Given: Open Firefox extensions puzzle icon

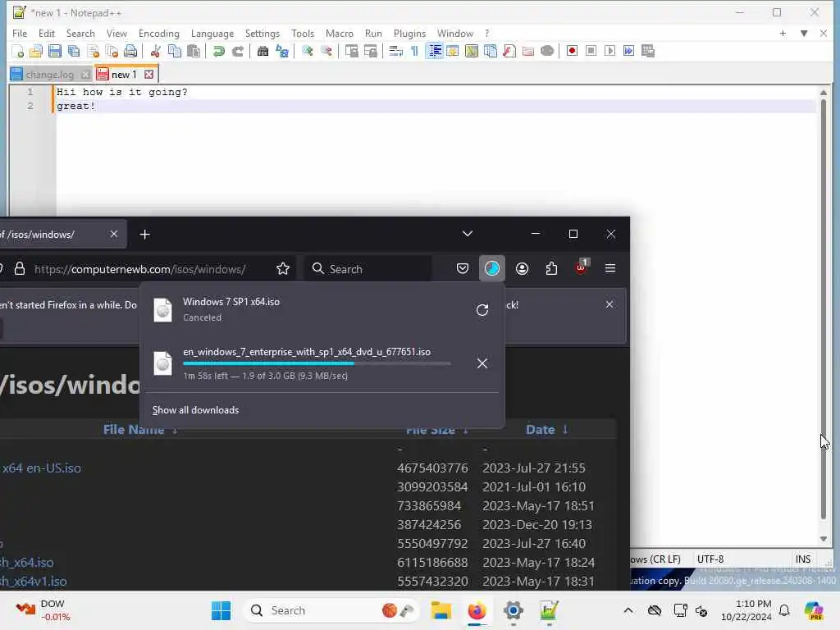Looking at the screenshot, I should point(551,268).
